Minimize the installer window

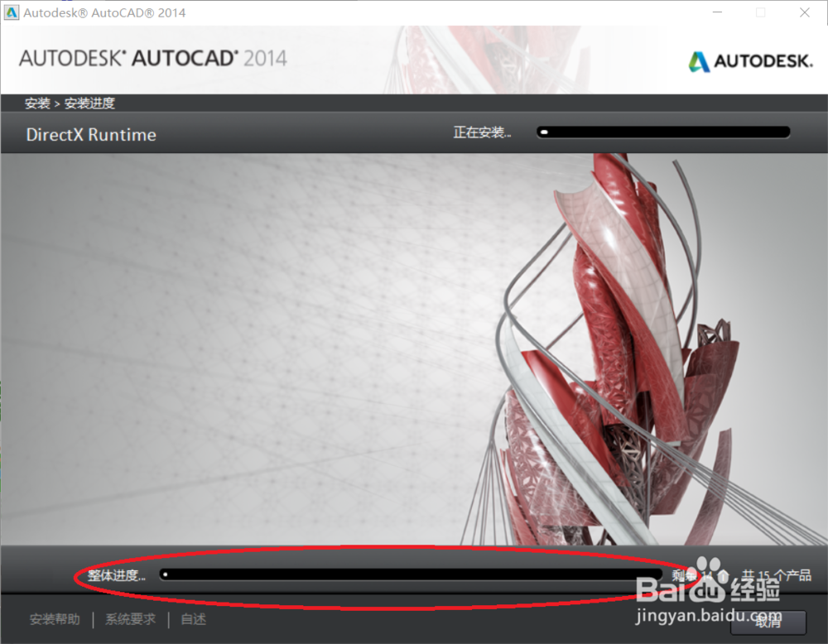coord(717,12)
